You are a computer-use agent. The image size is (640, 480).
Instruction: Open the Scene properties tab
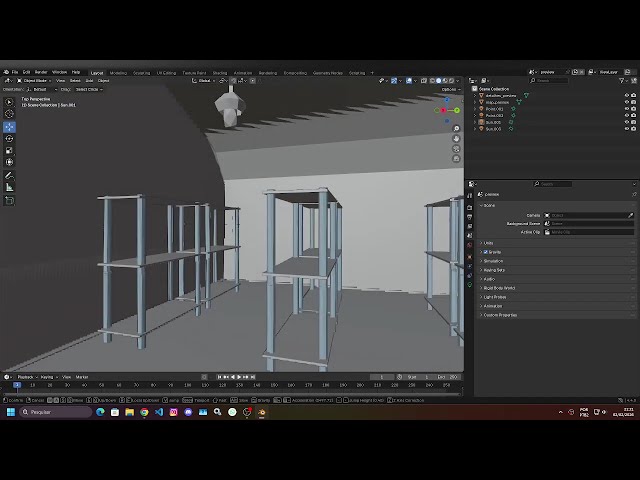pyautogui.click(x=469, y=236)
